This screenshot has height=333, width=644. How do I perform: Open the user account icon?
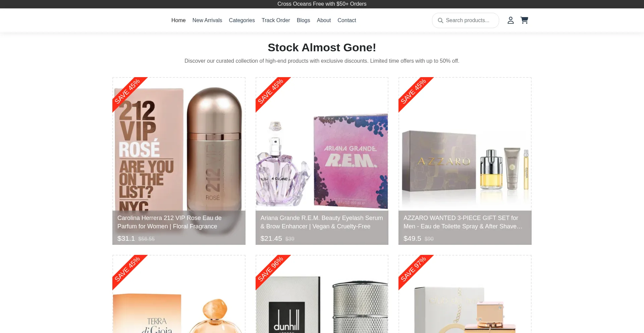511,20
